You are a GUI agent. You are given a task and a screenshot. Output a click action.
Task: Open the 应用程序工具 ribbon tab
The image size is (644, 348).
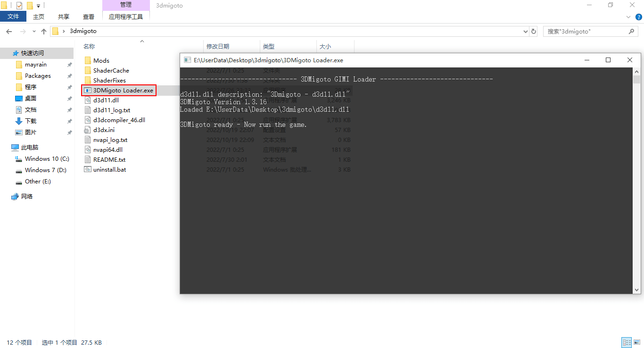pyautogui.click(x=126, y=17)
